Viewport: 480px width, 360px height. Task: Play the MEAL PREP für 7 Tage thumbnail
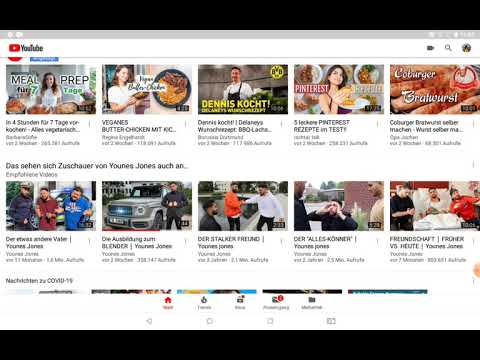pos(51,89)
